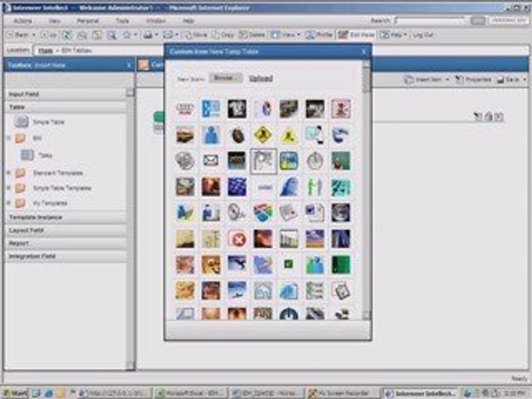Open the Tools menu
This screenshot has height=399, width=532.
click(122, 21)
